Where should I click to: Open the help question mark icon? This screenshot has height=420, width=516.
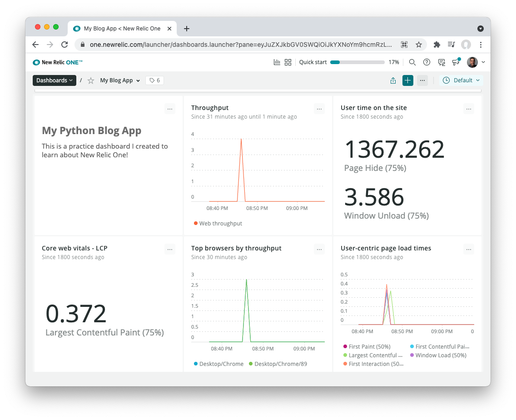click(x=427, y=62)
